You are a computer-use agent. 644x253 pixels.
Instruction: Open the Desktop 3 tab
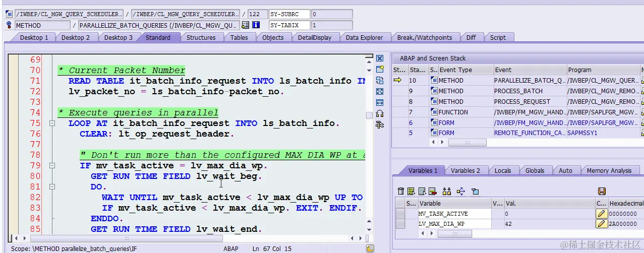(119, 37)
